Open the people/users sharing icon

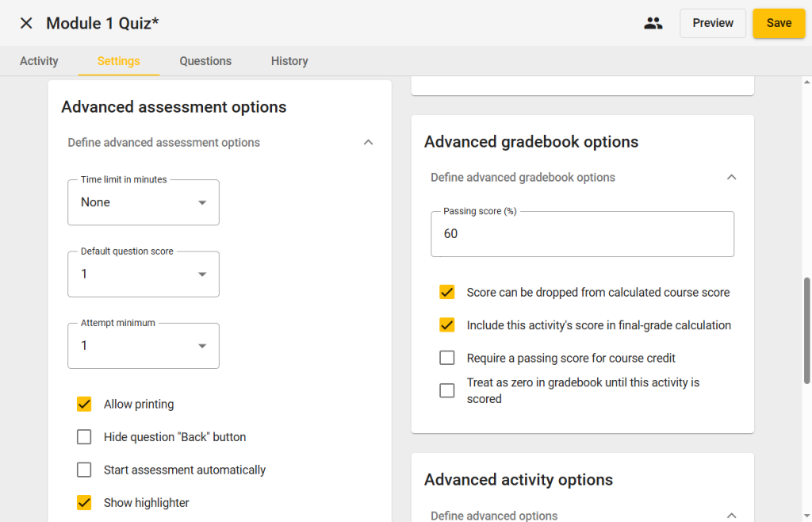[x=653, y=23]
